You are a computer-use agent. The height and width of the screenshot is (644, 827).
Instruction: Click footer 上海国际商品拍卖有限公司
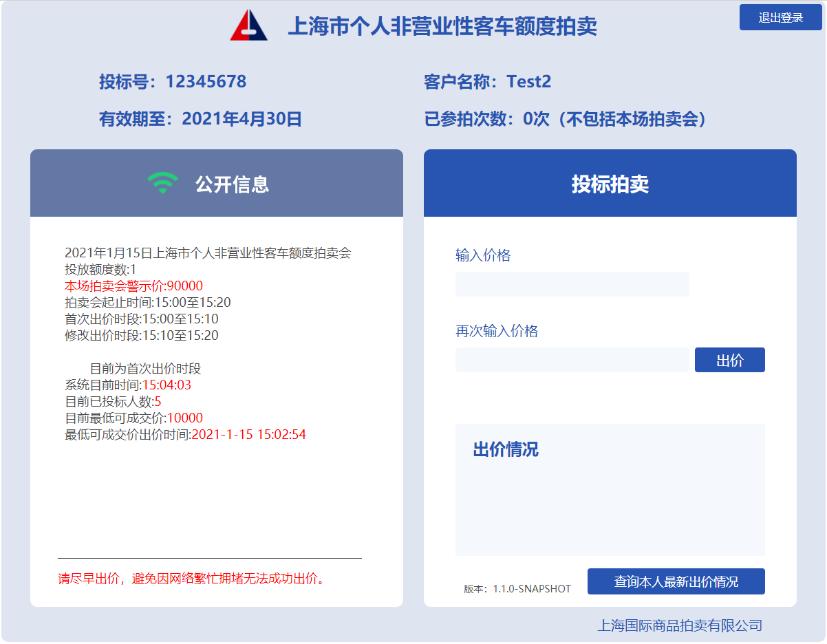point(680,625)
